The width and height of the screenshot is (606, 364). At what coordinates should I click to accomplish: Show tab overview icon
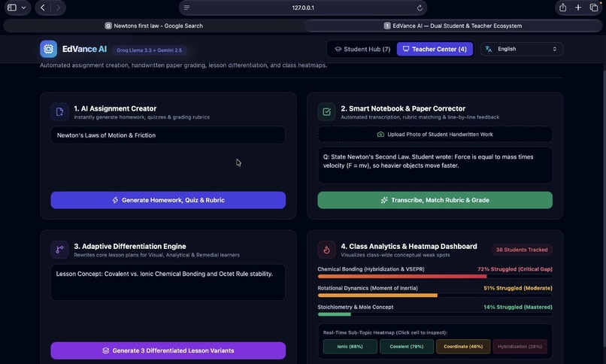pos(594,8)
